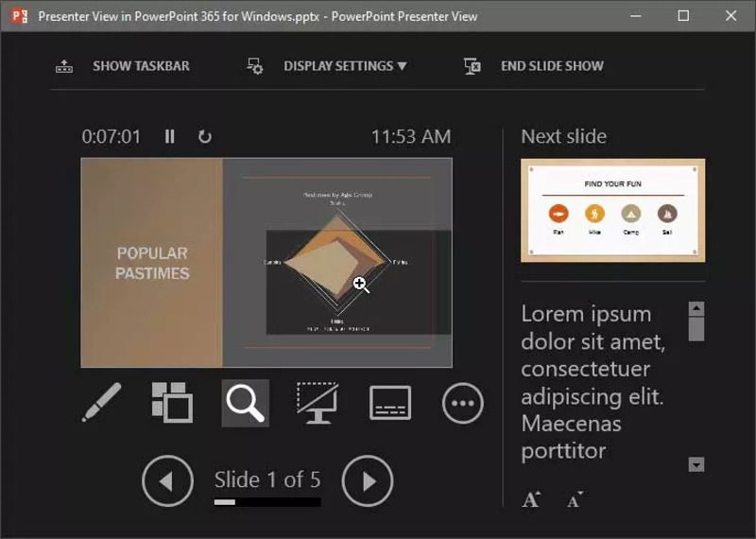The width and height of the screenshot is (756, 539).
Task: Click Show Taskbar
Action: pos(123,66)
